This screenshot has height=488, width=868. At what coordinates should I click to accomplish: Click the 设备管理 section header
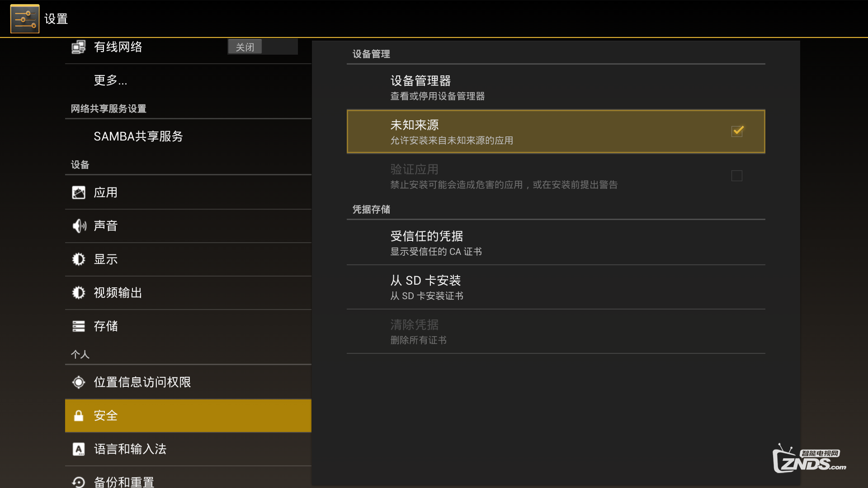tap(371, 54)
